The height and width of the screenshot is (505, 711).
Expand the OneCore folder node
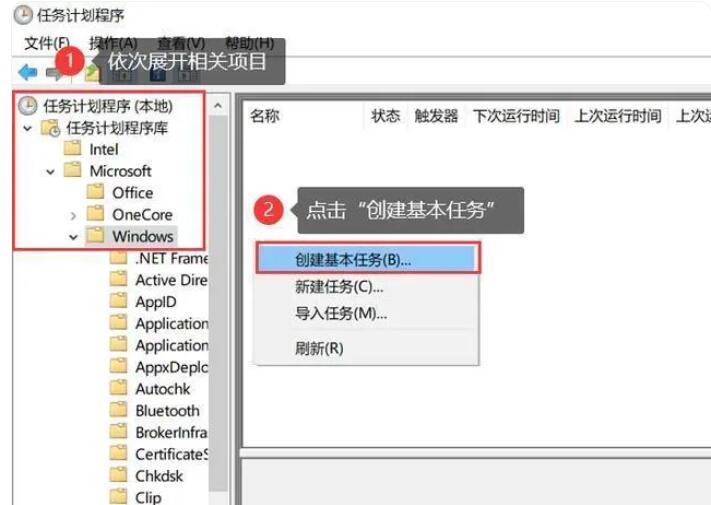73,215
